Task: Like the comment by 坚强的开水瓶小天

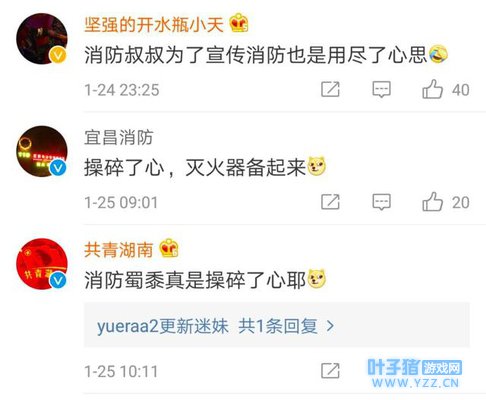Action: pos(433,89)
